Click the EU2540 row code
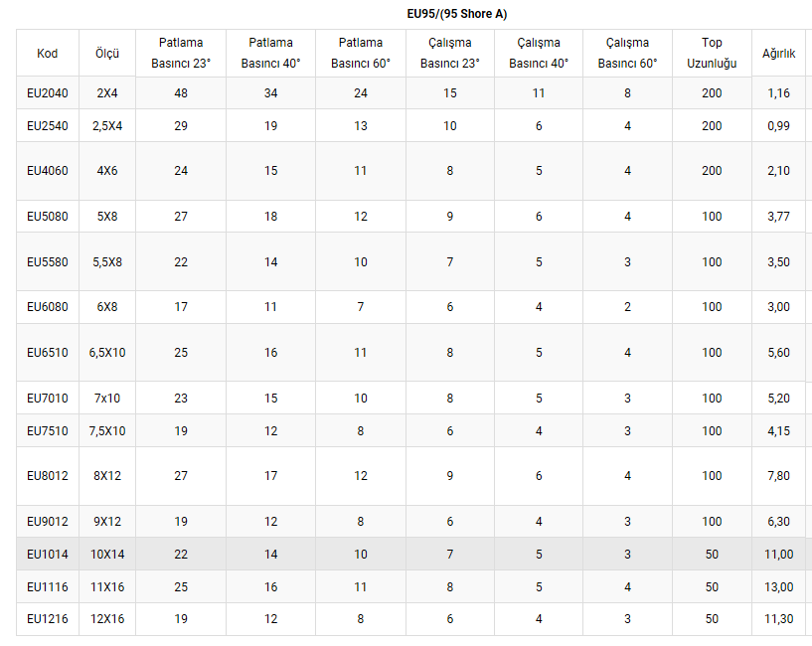The image size is (812, 646). pos(47,126)
